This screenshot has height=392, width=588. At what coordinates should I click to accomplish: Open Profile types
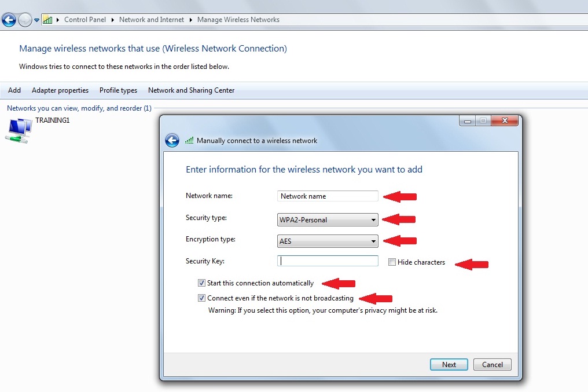point(118,90)
